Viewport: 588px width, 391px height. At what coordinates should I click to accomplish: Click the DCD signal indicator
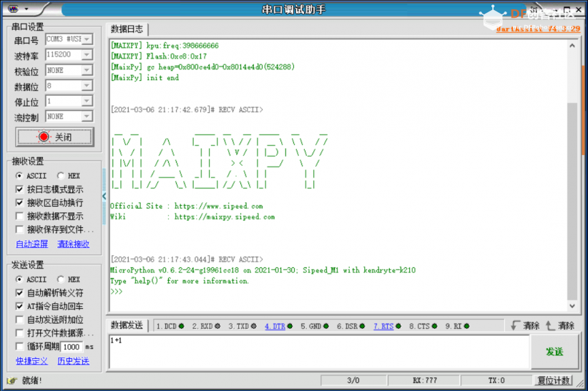tap(182, 326)
